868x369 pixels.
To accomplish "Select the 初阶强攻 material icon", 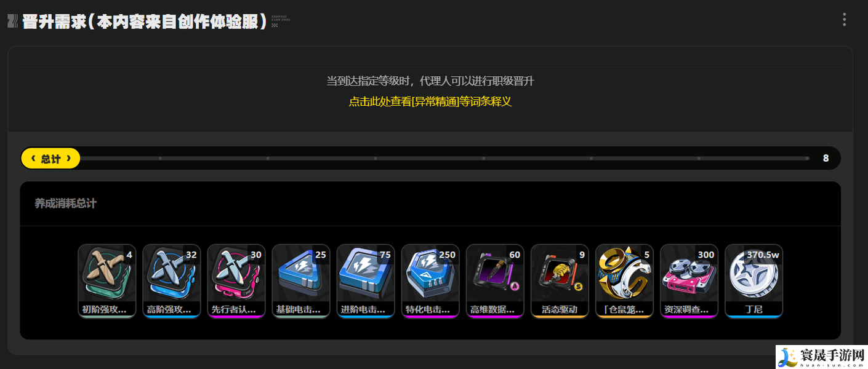I will 107,281.
